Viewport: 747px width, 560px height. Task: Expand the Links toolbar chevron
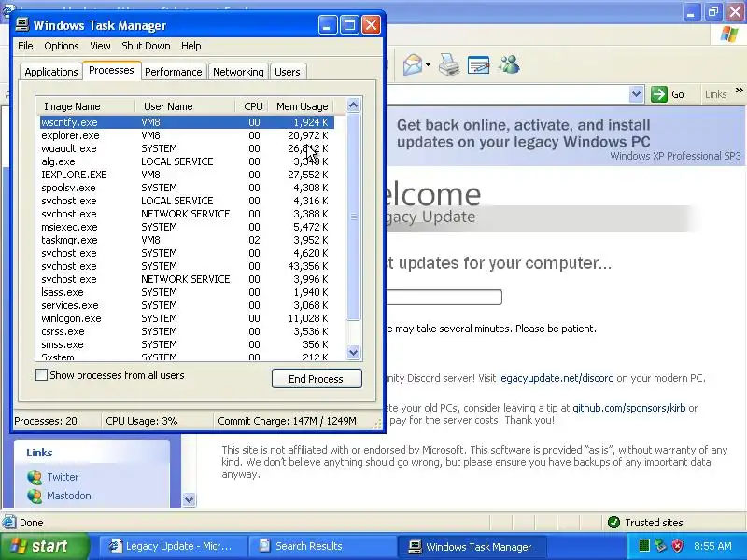coord(739,91)
